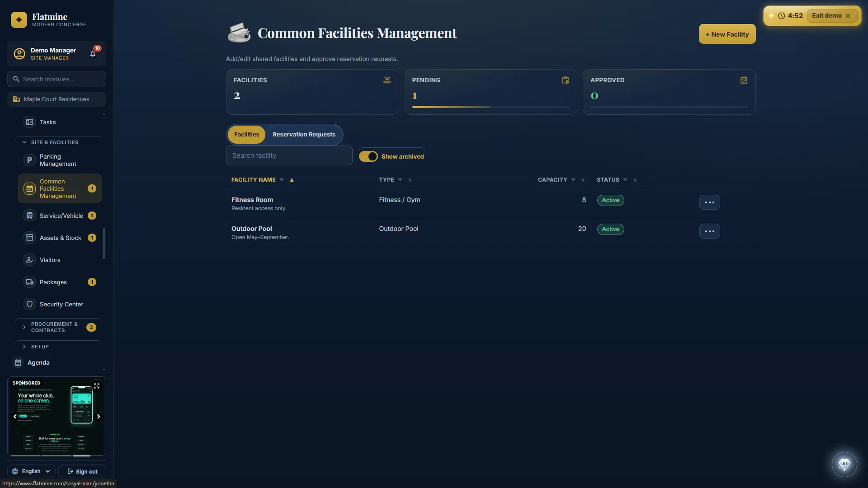Switch to the Facilities tab
The width and height of the screenshot is (868, 488).
(246, 135)
